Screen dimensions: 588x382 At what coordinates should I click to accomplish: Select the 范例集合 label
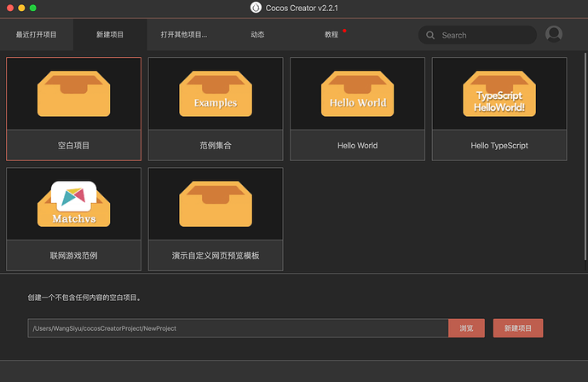(216, 146)
